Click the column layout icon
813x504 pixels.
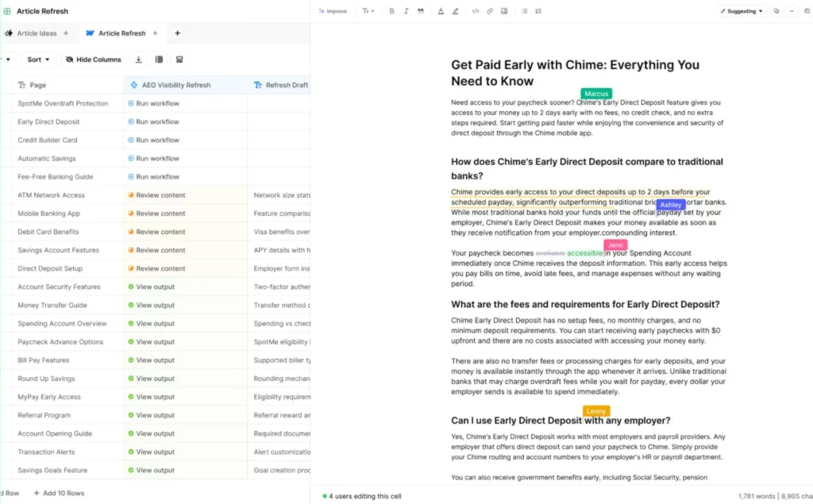pyautogui.click(x=159, y=60)
